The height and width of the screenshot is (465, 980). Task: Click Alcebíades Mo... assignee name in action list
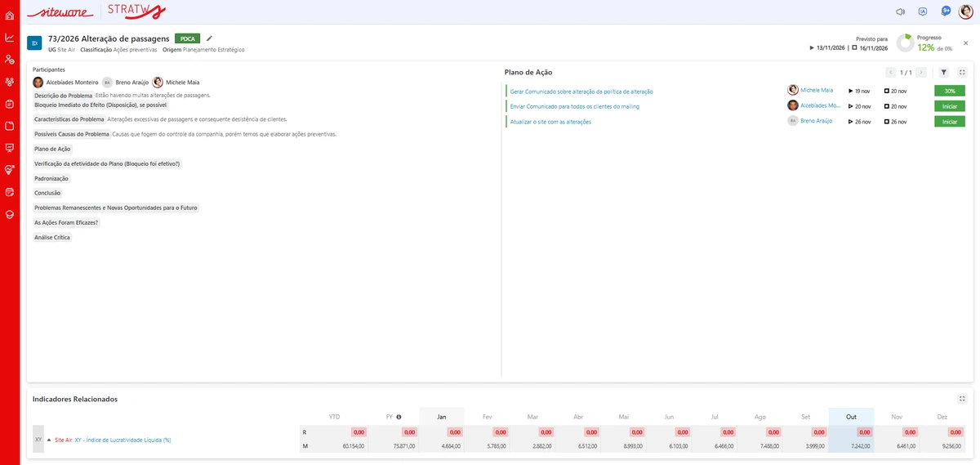(820, 105)
